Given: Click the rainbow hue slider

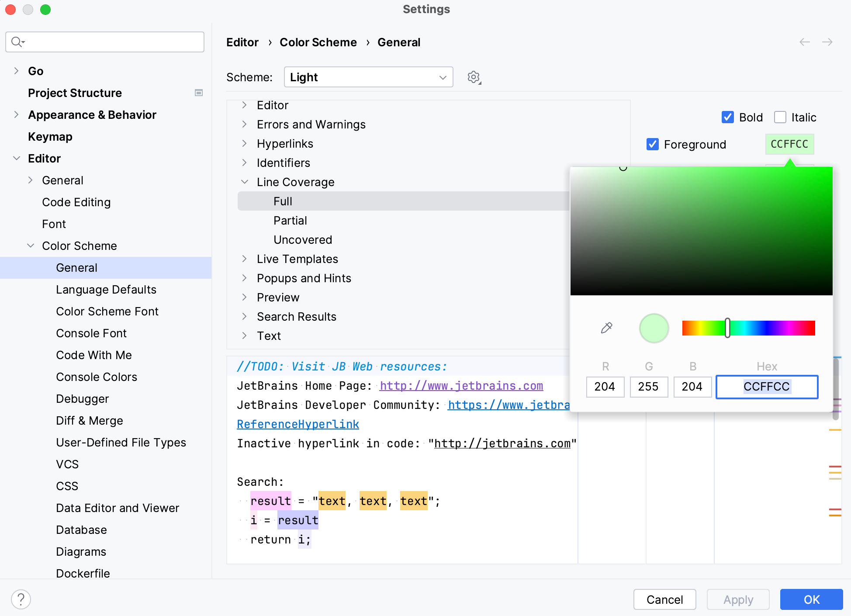Looking at the screenshot, I should pyautogui.click(x=748, y=328).
